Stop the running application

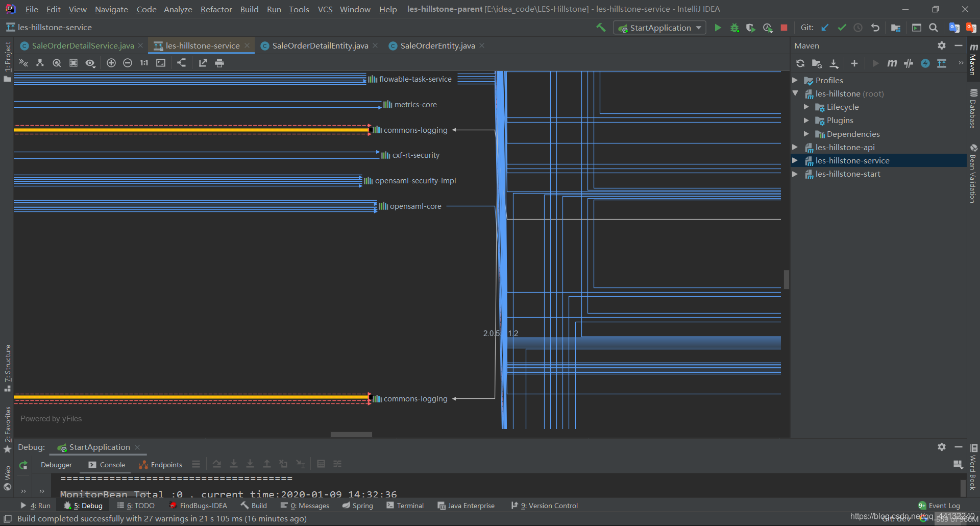[x=784, y=28]
